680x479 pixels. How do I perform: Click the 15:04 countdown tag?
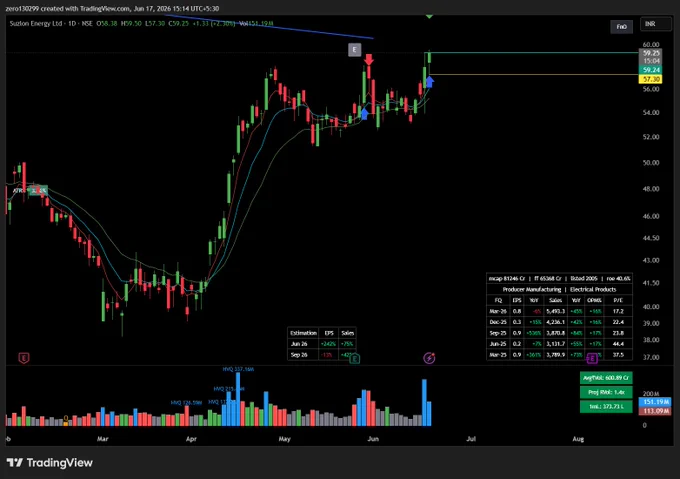pos(651,61)
